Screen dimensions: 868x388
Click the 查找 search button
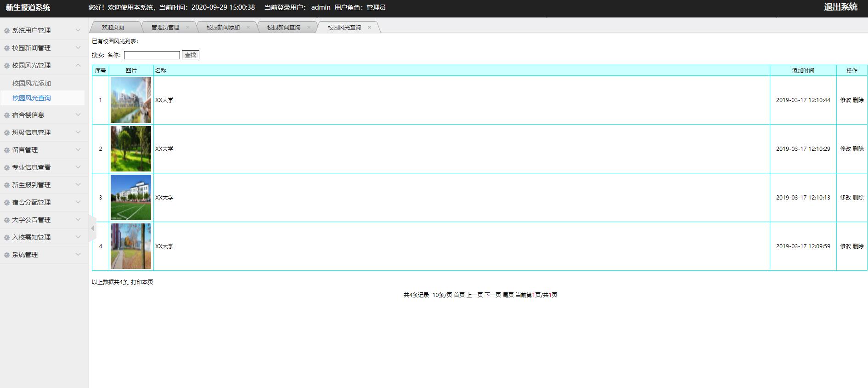[x=191, y=55]
